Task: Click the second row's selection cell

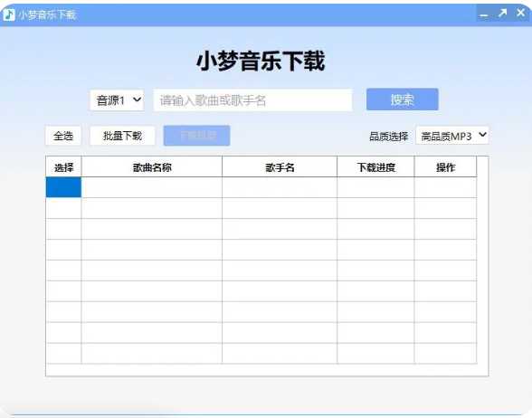Action: (x=63, y=208)
